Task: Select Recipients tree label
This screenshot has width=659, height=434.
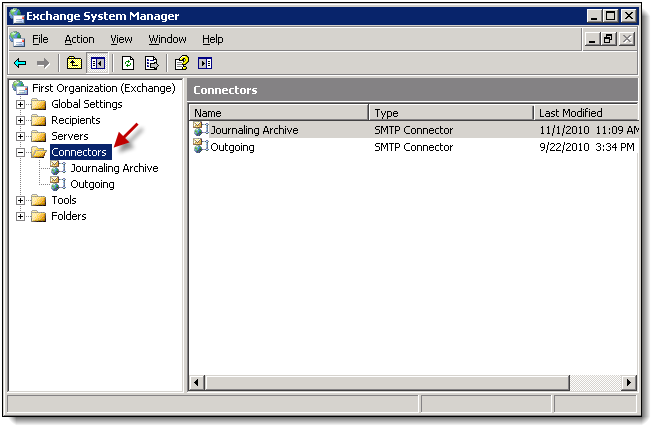Action: (x=76, y=120)
